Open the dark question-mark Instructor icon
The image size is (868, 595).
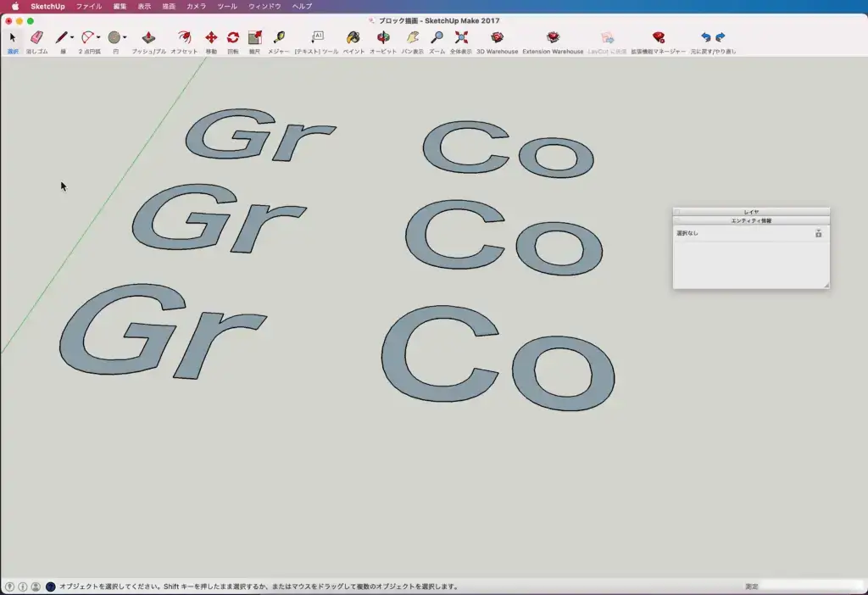50,587
